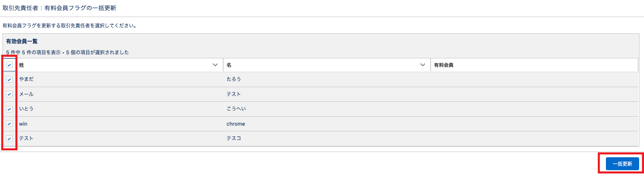This screenshot has width=644, height=184.
Task: Select the こうへい first-name cell
Action: point(236,109)
